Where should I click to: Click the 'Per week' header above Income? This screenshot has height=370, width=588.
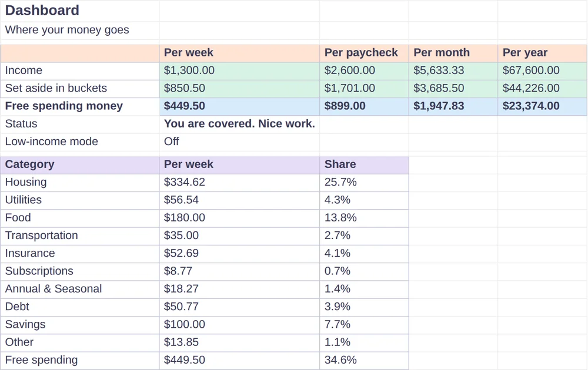[239, 53]
